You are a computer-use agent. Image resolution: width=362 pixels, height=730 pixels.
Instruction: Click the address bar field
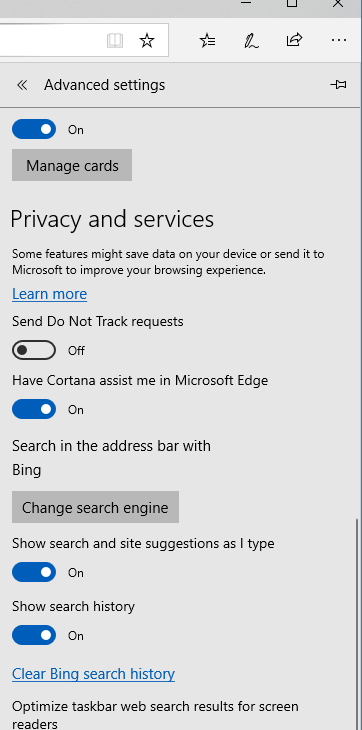pos(51,41)
